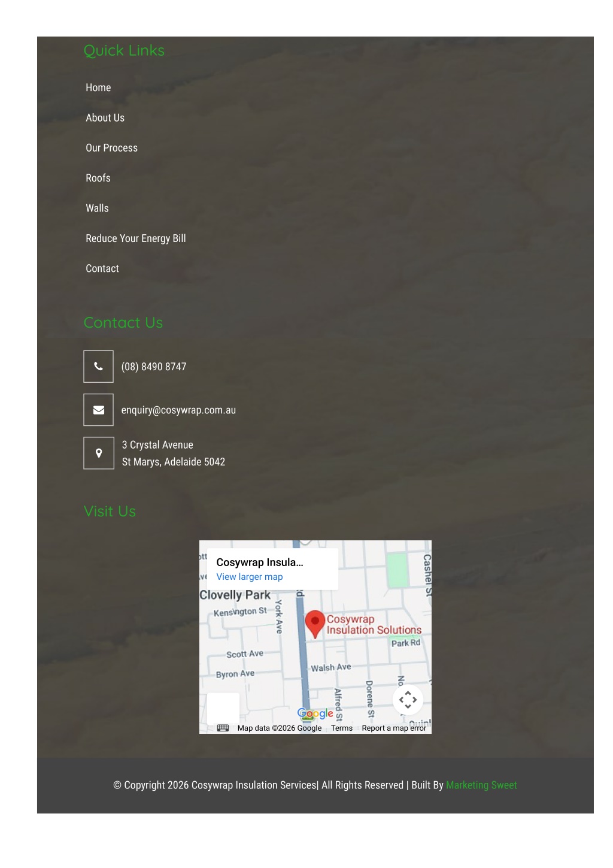This screenshot has width=613, height=868.
Task: Click the phone icon box
Action: [98, 367]
